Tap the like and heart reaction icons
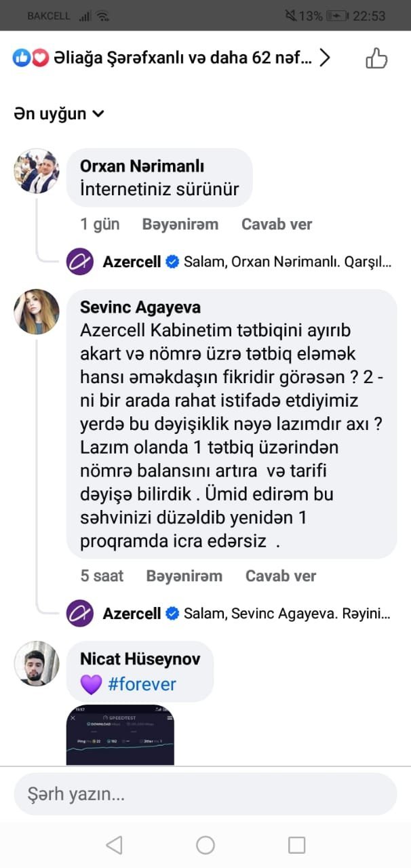 31,59
